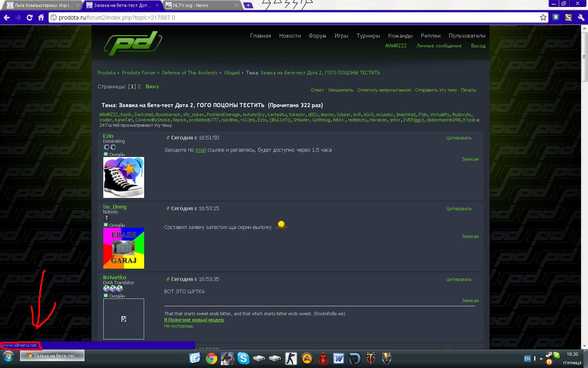This screenshot has height=368, width=588.
Task: Open the Форум menu item
Action: [x=317, y=36]
